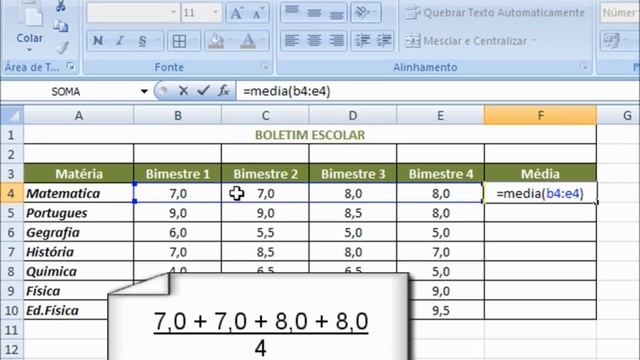
Task: Open the font name dropdown arrow
Action: [x=173, y=13]
